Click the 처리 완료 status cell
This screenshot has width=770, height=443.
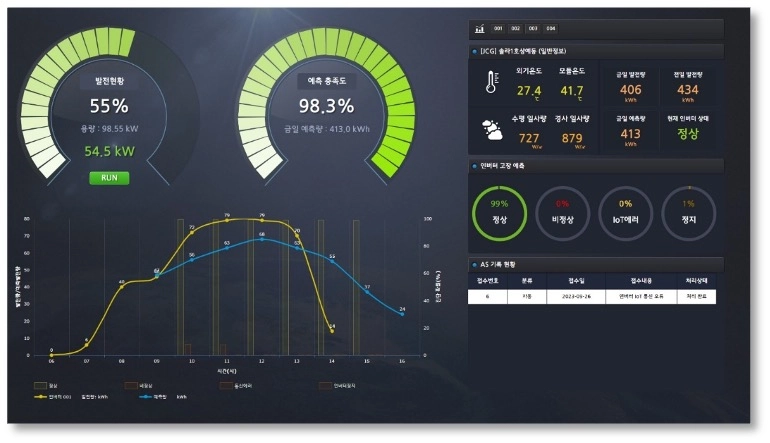click(696, 297)
